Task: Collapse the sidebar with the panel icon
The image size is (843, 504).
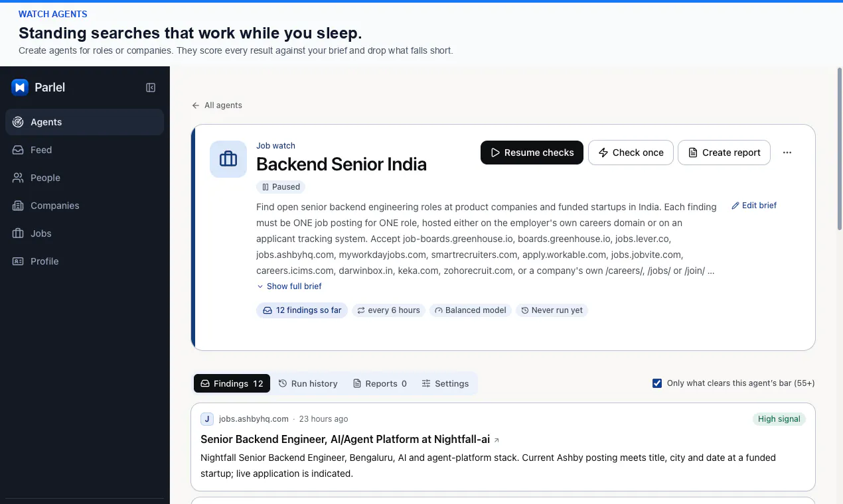Action: pos(151,88)
